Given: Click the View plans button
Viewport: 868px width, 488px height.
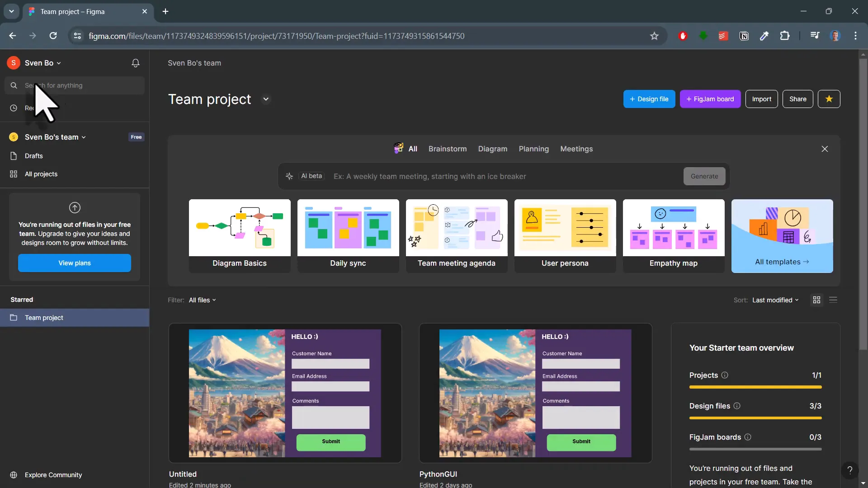Looking at the screenshot, I should pos(74,263).
